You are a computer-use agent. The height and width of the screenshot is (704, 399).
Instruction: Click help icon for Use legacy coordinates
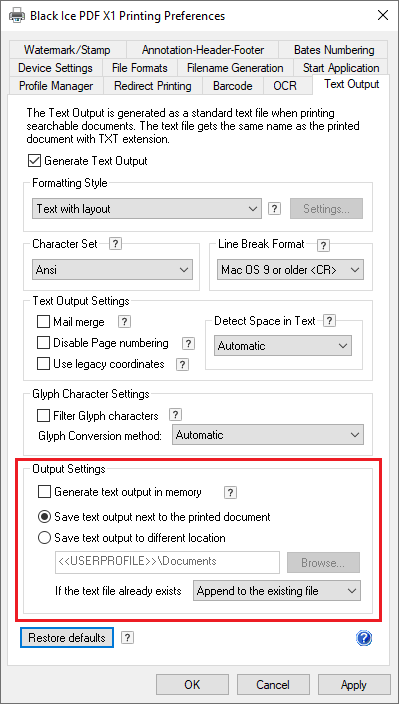coord(182,364)
